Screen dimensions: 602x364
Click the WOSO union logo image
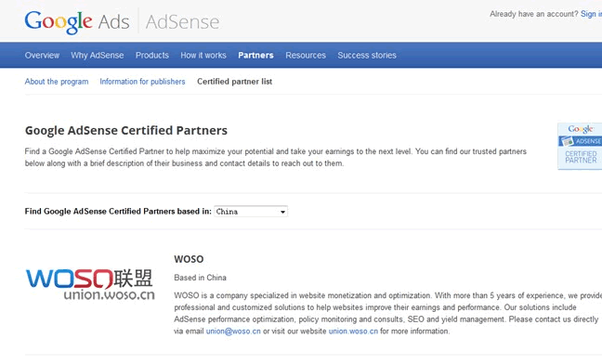pyautogui.click(x=90, y=284)
